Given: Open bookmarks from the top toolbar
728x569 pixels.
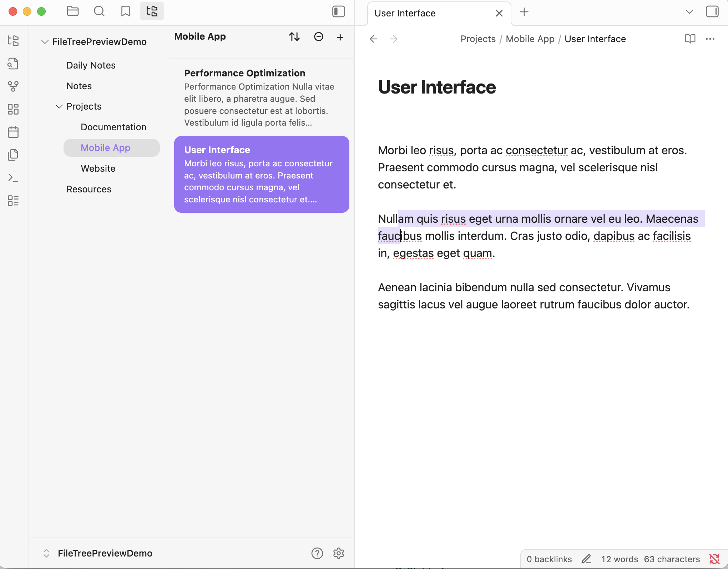Looking at the screenshot, I should coord(125,11).
